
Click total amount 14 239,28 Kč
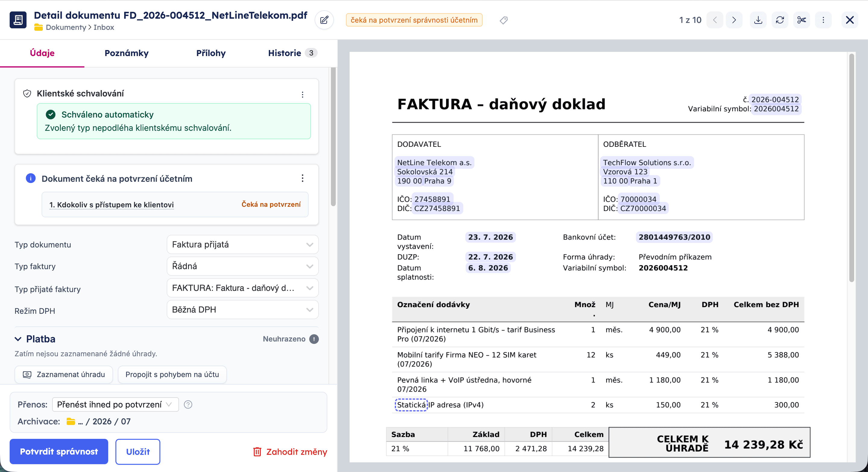(x=763, y=444)
